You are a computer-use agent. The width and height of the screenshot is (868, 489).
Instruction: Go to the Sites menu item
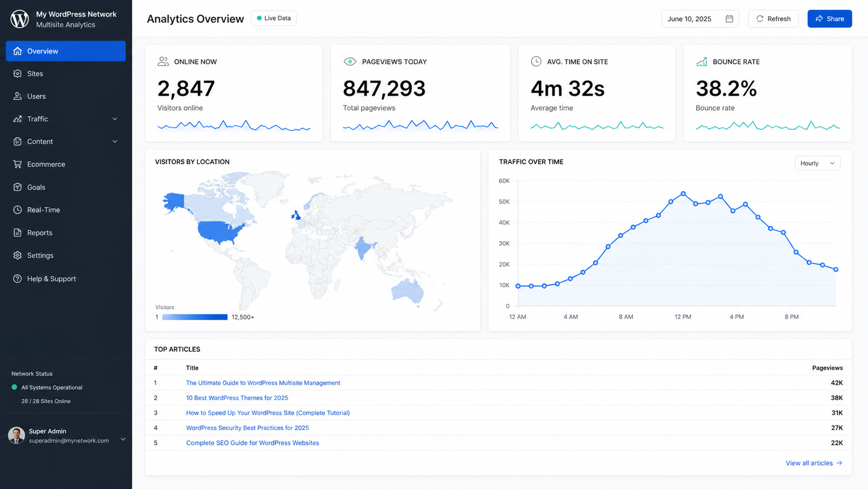[x=66, y=74]
